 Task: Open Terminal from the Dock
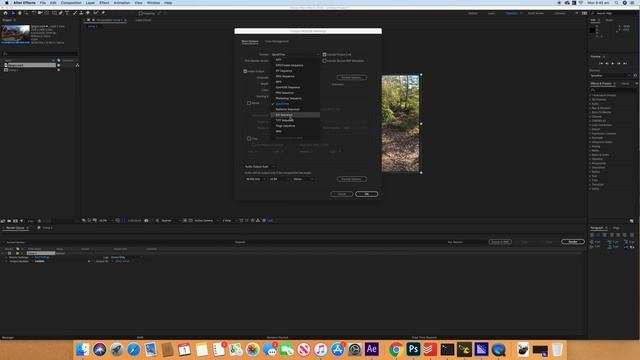coord(447,349)
